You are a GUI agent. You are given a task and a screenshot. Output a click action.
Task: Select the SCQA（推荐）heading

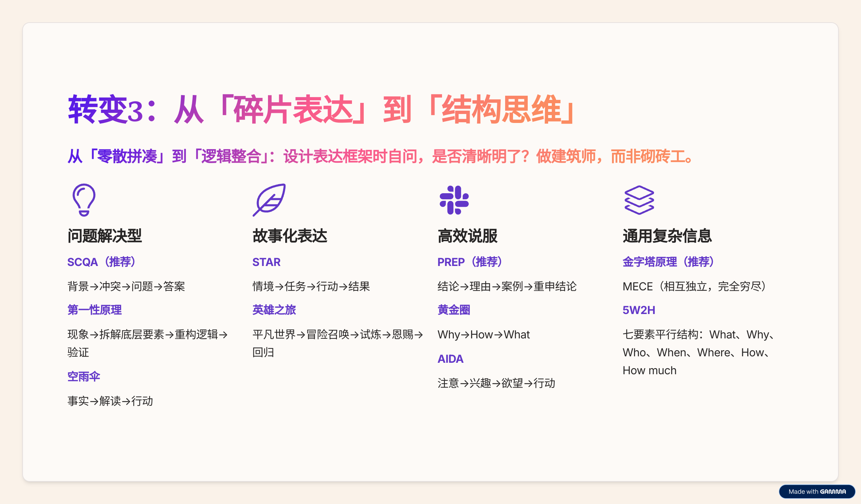[x=102, y=262]
